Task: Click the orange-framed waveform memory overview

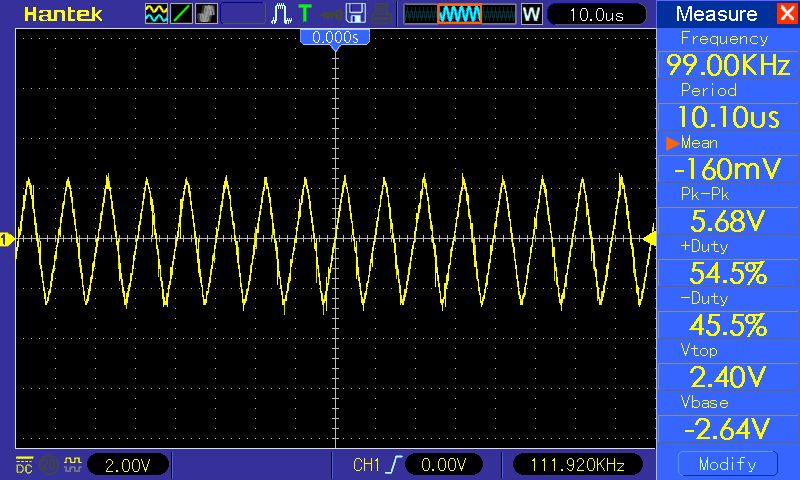Action: coord(459,14)
